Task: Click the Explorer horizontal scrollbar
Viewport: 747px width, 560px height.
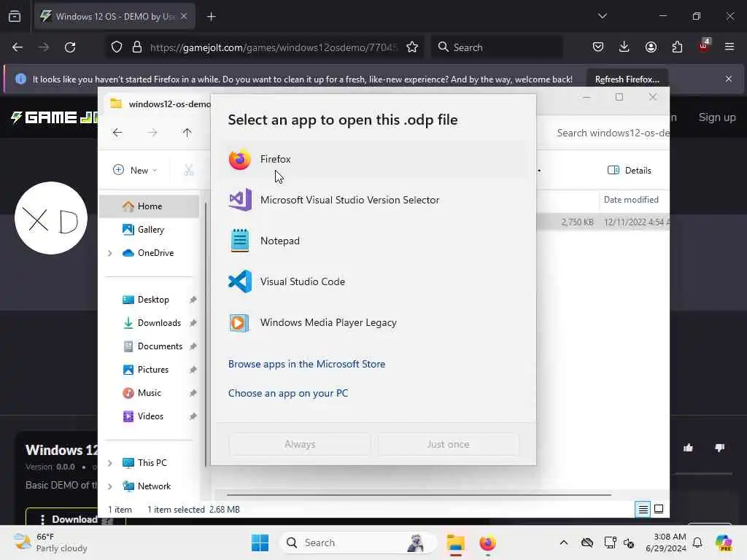Action: pyautogui.click(x=419, y=495)
